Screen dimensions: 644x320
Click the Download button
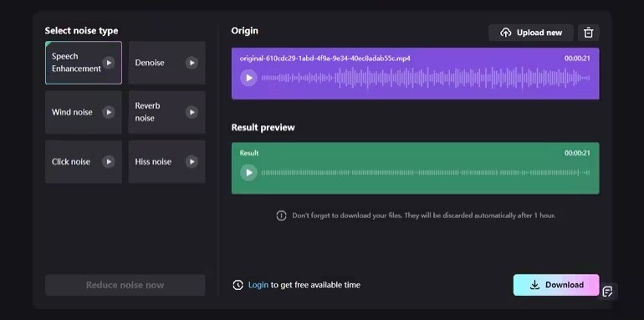(x=556, y=285)
